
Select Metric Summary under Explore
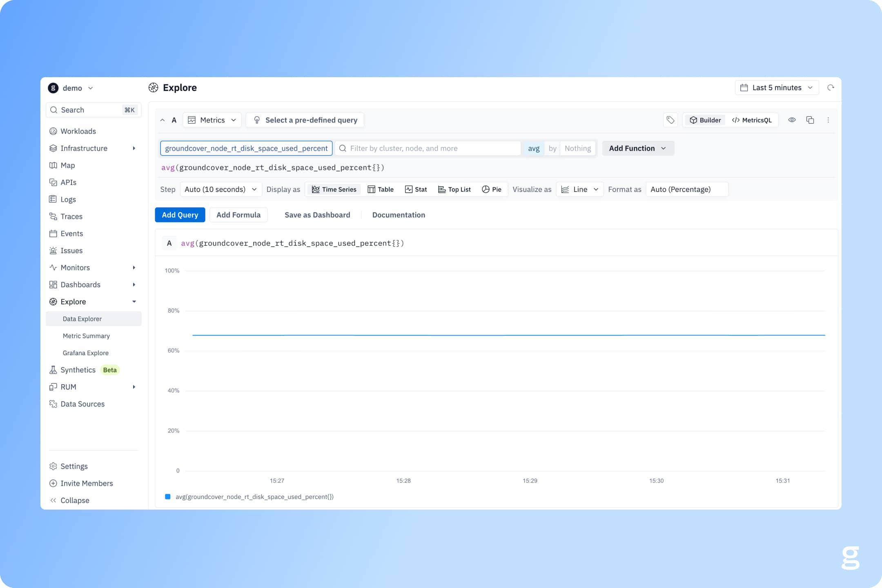click(86, 336)
